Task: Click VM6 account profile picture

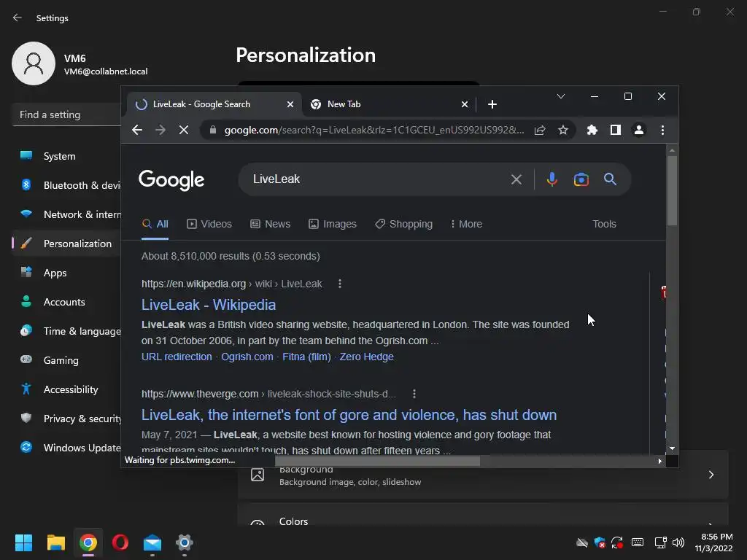Action: point(34,63)
